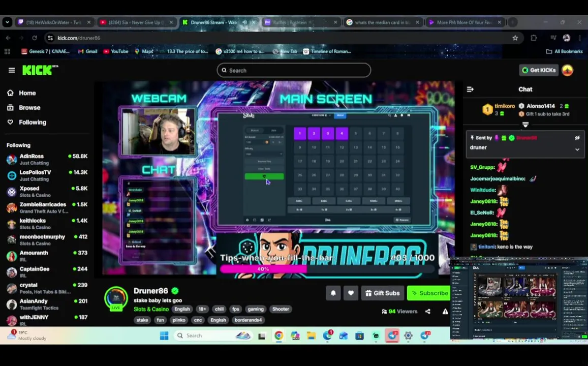Open All Bookmarks folder
This screenshot has width=588, height=366.
pyautogui.click(x=565, y=51)
